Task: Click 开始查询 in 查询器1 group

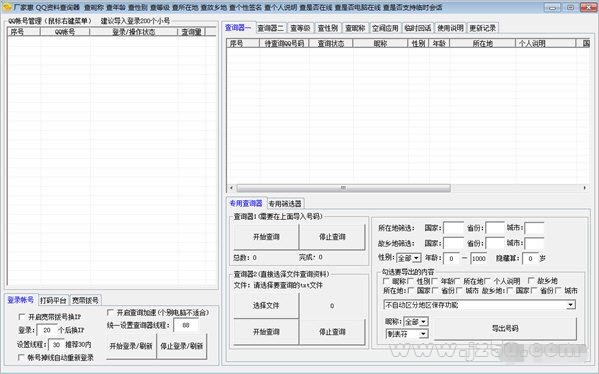Action: click(x=266, y=237)
